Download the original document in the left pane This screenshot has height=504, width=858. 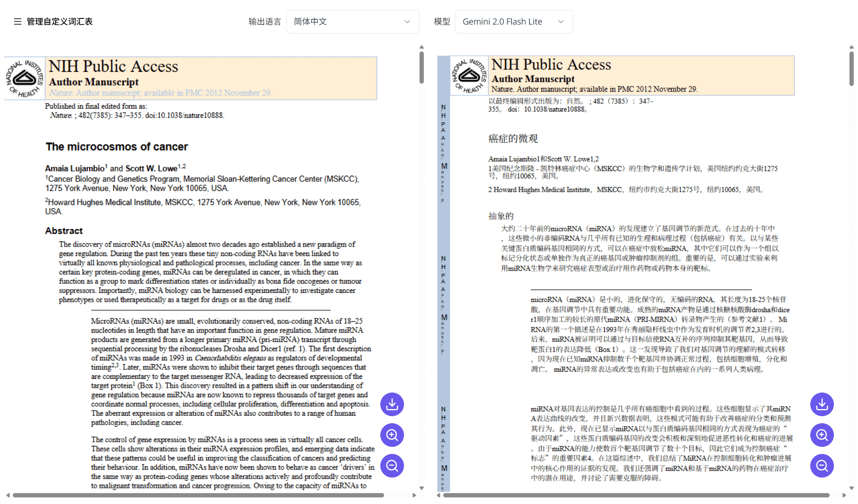(392, 404)
